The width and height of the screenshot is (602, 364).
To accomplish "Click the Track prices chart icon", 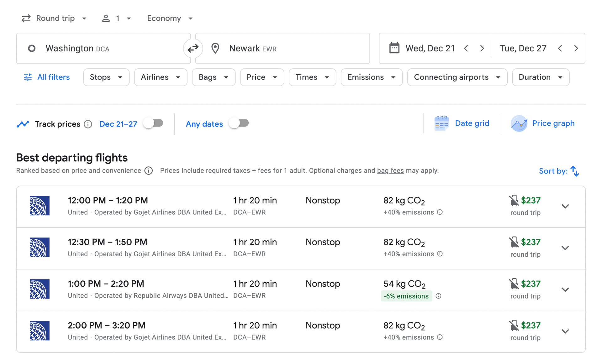I will pos(23,124).
